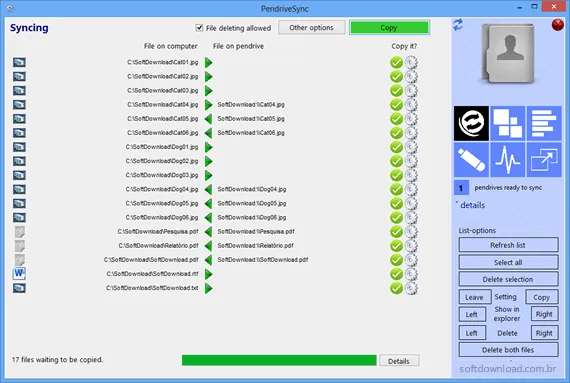Image resolution: width=570 pixels, height=383 pixels.
Task: Open the overlapping squares tile
Action: [x=507, y=123]
